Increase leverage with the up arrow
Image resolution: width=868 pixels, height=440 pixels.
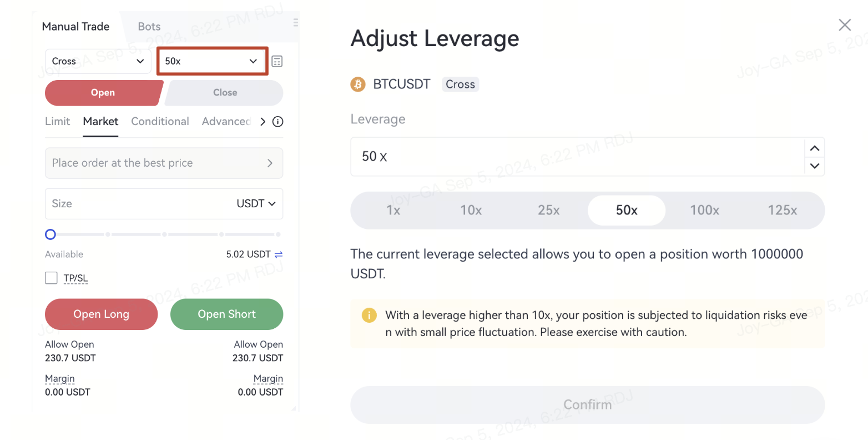click(815, 148)
